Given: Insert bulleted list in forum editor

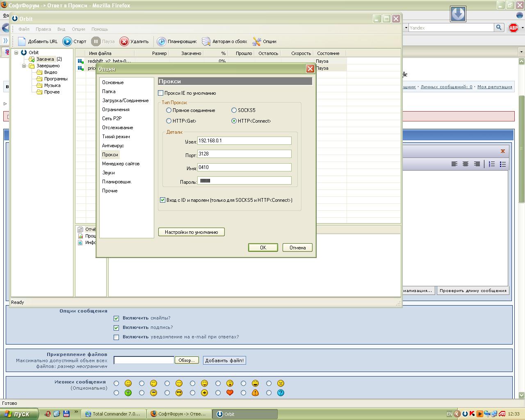Looking at the screenshot, I should (503, 164).
